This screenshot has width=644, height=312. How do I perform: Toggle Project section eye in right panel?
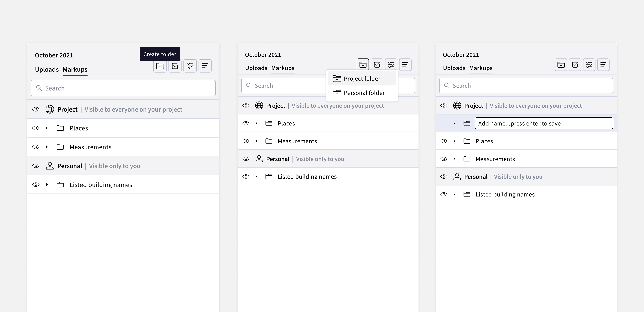coord(444,106)
